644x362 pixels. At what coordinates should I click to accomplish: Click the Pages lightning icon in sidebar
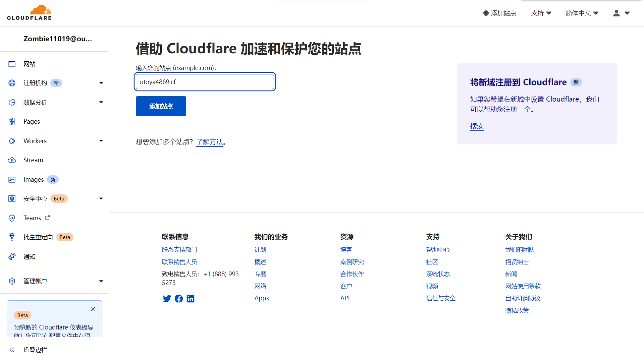click(x=12, y=121)
